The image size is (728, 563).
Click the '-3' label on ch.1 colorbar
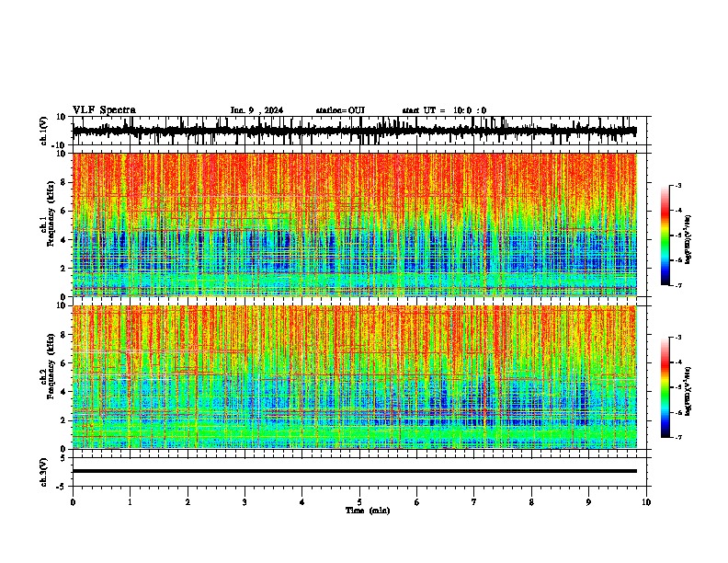point(678,185)
